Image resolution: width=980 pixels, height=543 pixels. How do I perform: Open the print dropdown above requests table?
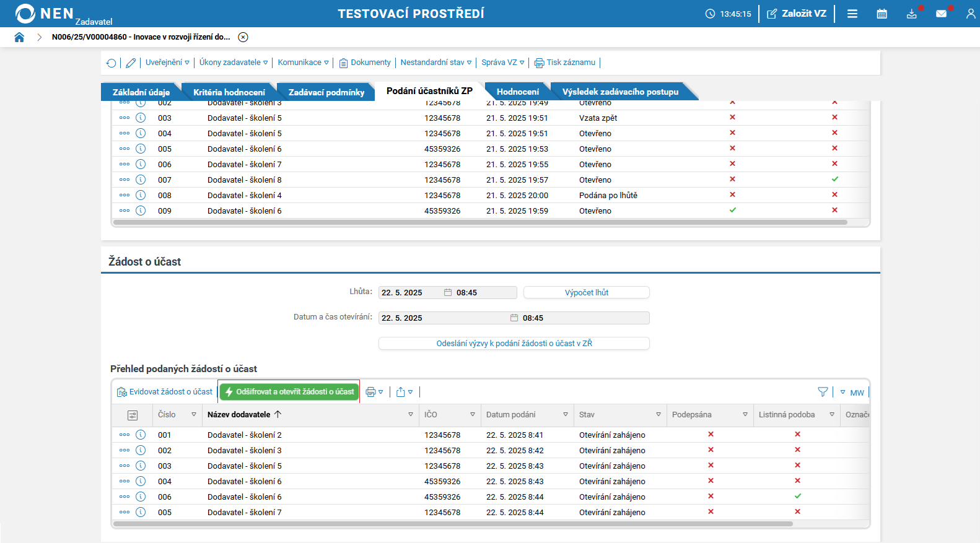coord(374,392)
